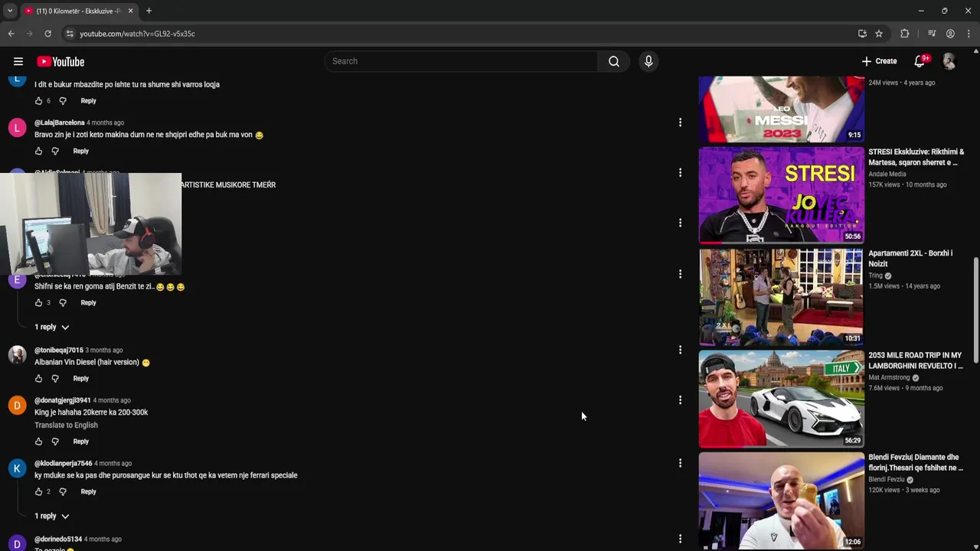The image size is (980, 551).
Task: Click the page vertical scrollbar thumb
Action: click(x=975, y=310)
